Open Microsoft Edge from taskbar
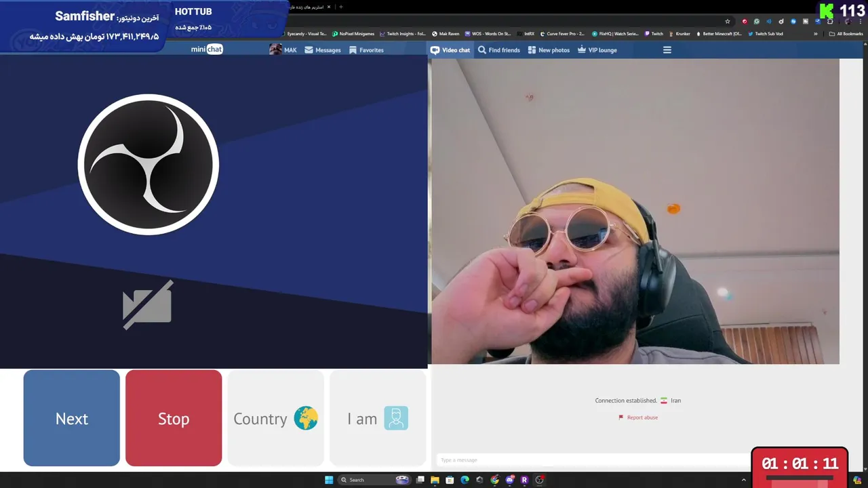This screenshot has width=868, height=488. point(465,480)
